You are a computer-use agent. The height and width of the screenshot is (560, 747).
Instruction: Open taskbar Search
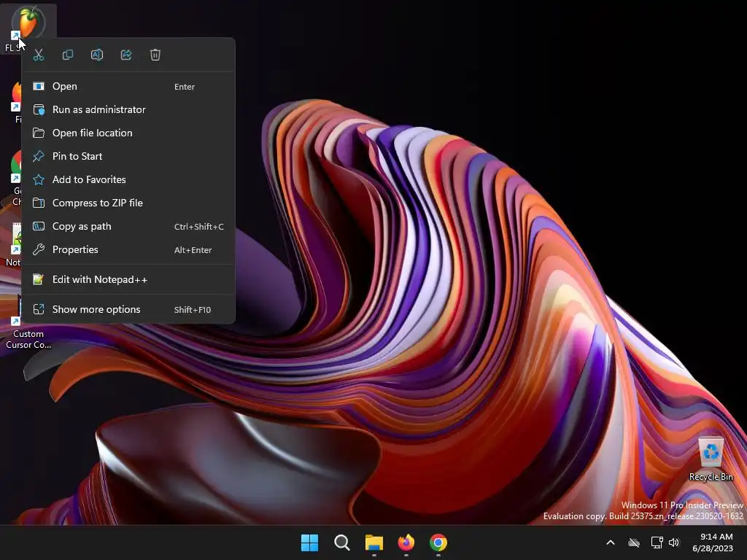(x=342, y=542)
